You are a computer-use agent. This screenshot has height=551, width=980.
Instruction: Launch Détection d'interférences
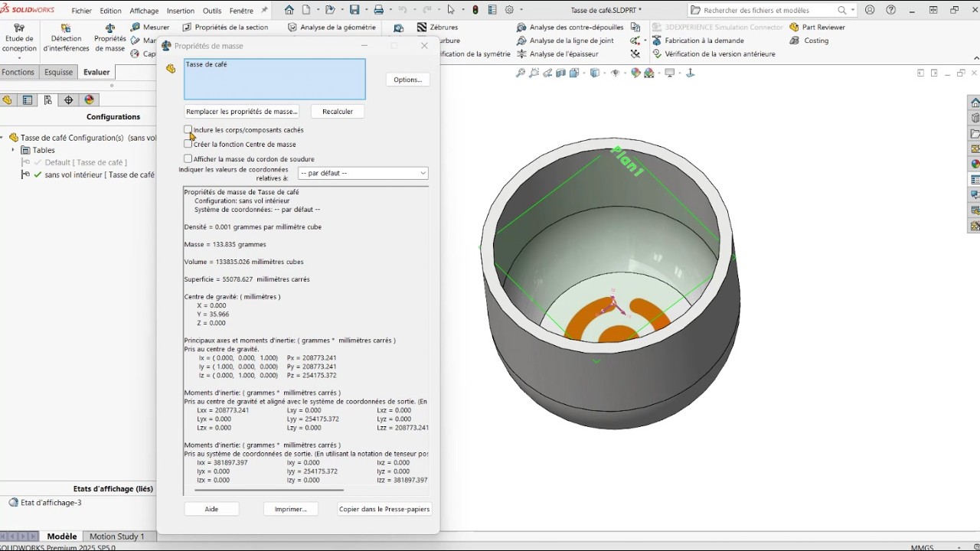[x=66, y=38]
